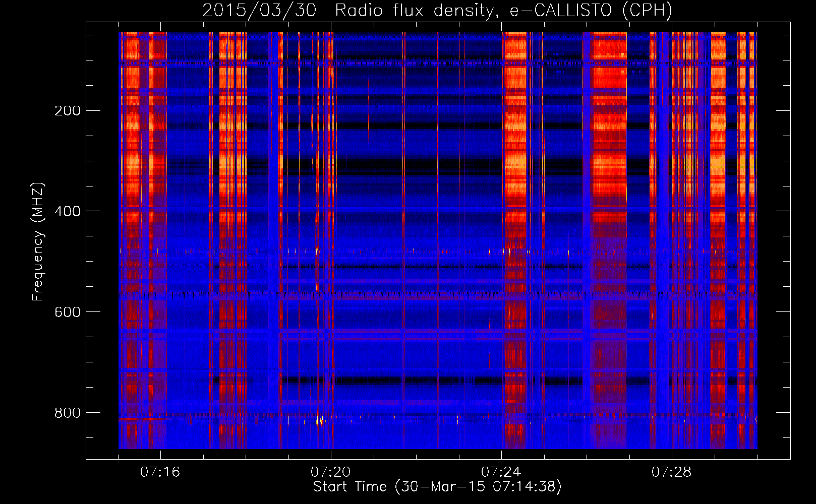
Task: Click the 400 frequency tick label
Action: pos(68,211)
